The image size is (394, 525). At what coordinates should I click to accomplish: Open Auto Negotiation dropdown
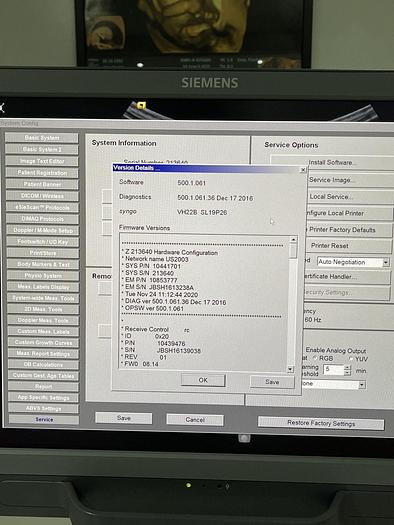386,262
